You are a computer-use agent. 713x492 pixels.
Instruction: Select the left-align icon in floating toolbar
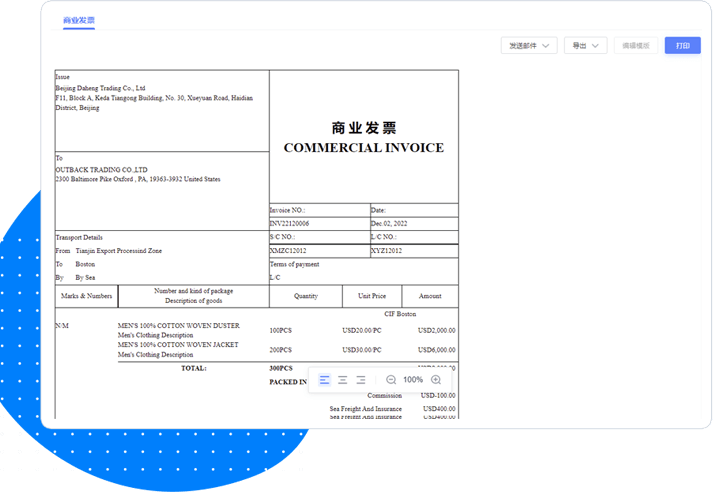click(x=325, y=380)
